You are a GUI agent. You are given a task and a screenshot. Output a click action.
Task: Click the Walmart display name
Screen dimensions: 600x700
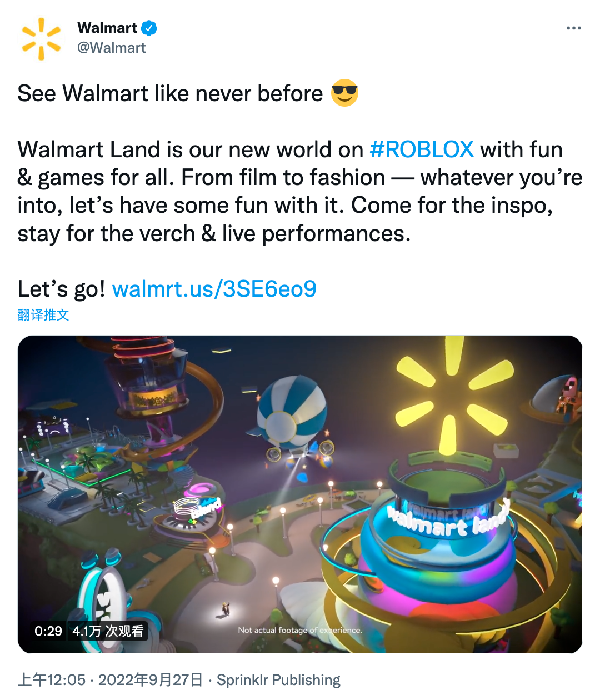pos(107,28)
